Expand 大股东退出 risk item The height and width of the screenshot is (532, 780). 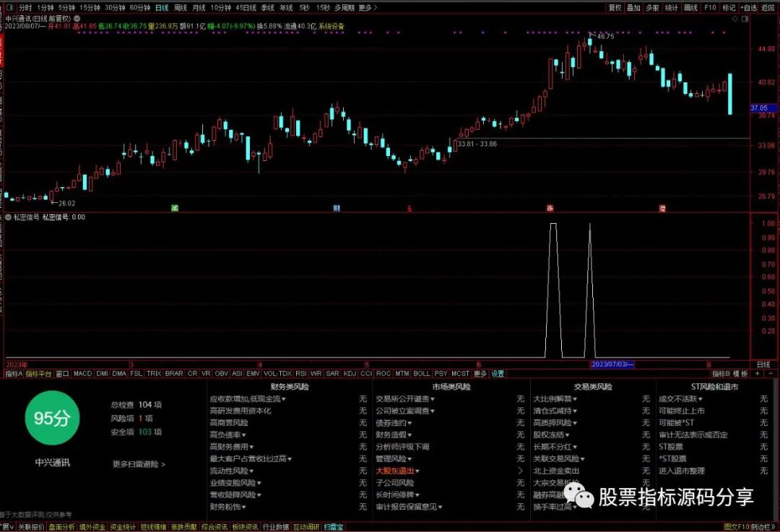click(x=397, y=471)
